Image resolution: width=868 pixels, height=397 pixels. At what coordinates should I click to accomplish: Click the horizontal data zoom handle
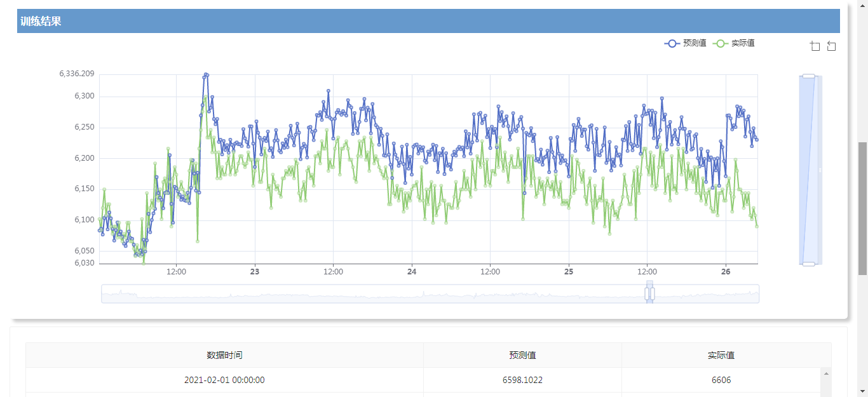(649, 293)
